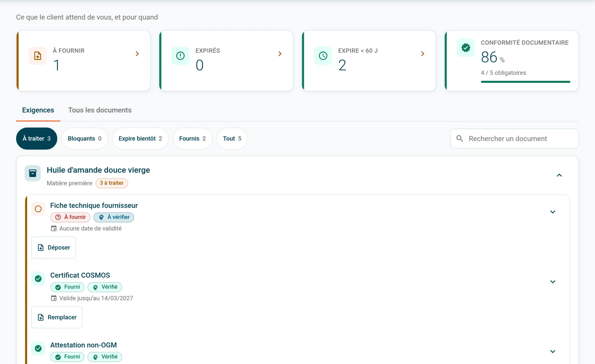
Task: Click the green check icon for Certificat COSMOS
Action: click(38, 279)
